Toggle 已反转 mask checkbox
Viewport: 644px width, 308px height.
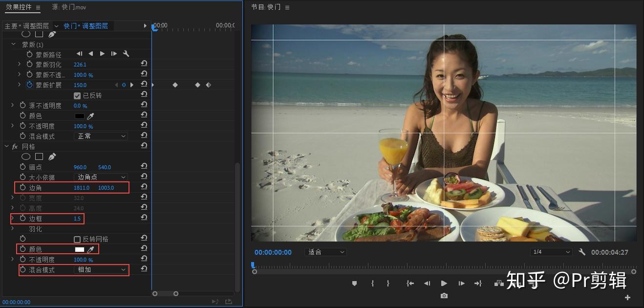[77, 95]
